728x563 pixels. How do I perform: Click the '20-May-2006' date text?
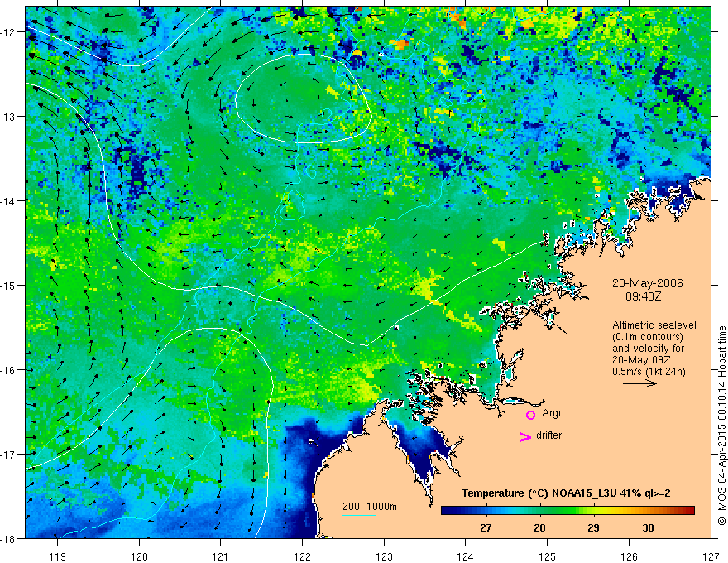648,283
